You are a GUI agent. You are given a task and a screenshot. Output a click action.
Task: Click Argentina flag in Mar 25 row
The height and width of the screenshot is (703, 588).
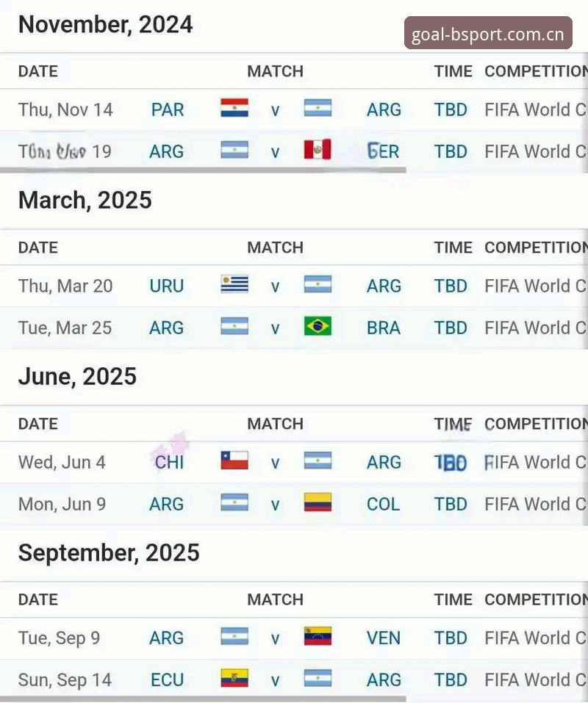coord(234,326)
